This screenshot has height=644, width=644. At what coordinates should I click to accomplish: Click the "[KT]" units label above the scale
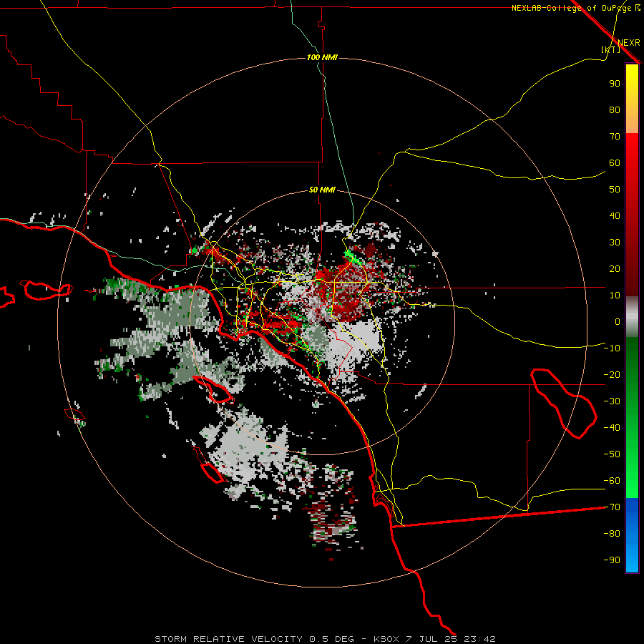[610, 49]
